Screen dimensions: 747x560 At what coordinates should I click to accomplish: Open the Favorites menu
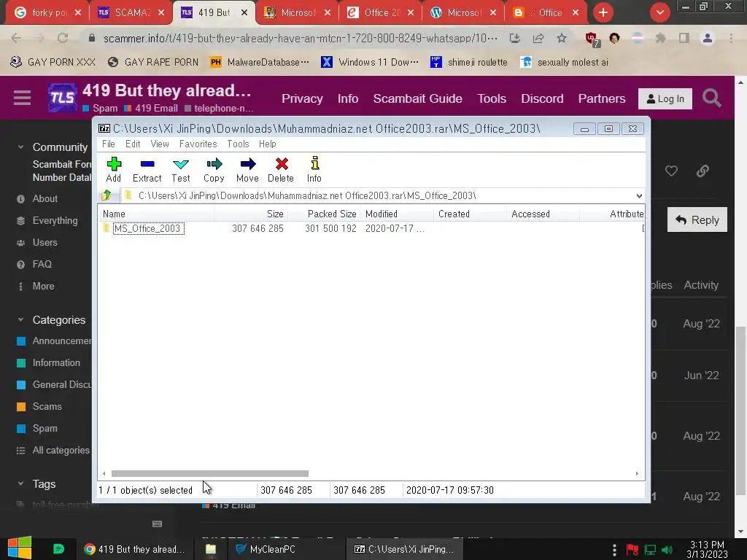[x=198, y=144]
